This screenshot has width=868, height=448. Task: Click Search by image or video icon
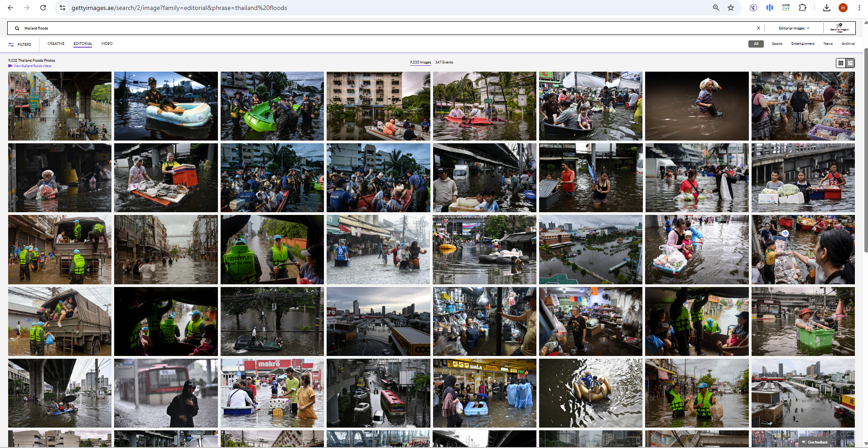pyautogui.click(x=839, y=28)
